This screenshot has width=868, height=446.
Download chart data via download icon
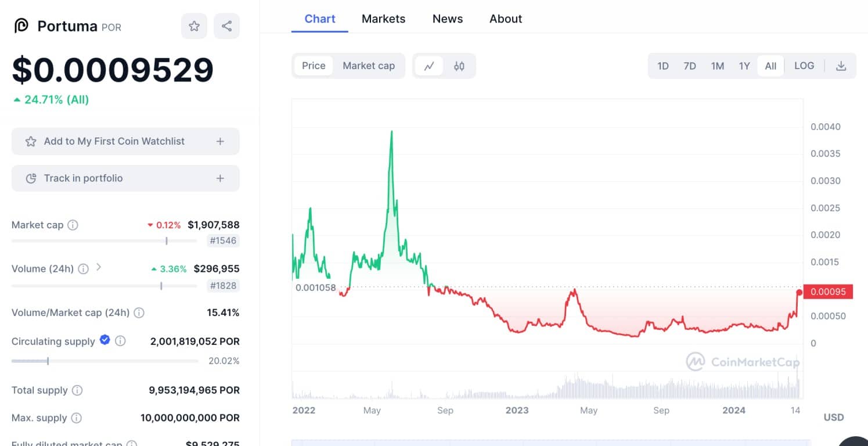click(841, 66)
